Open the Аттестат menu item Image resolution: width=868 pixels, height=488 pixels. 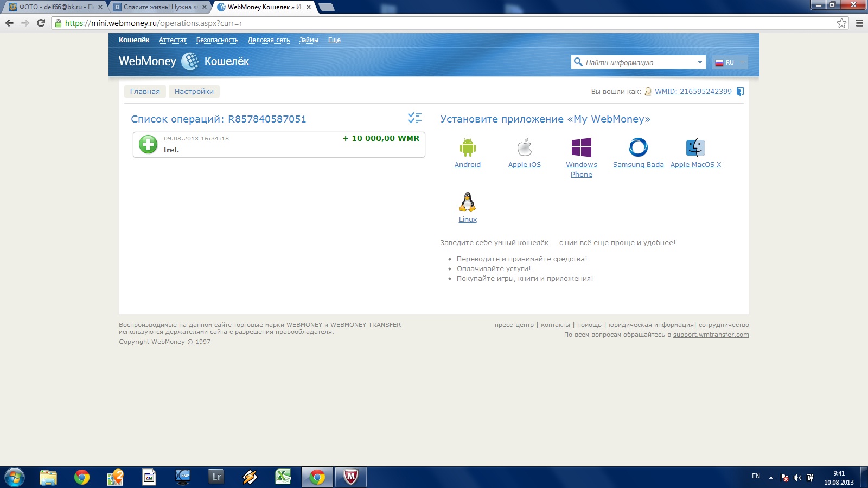[173, 40]
